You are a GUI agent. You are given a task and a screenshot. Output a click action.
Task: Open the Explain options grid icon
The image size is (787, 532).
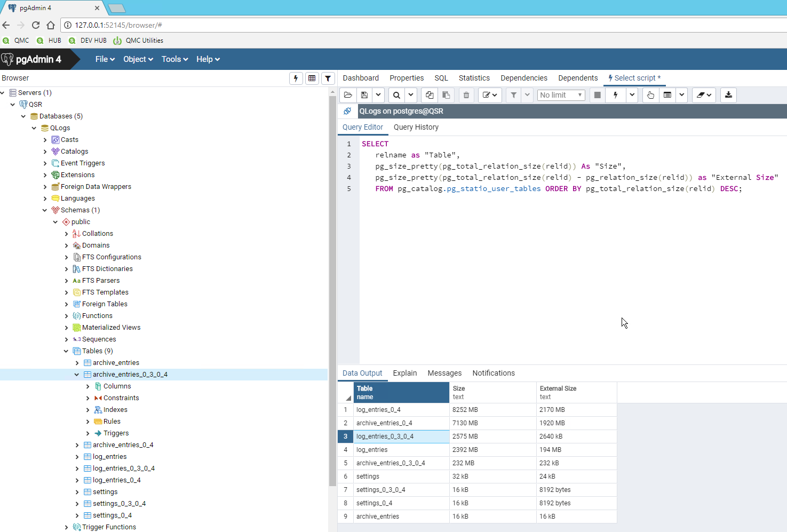pos(667,95)
